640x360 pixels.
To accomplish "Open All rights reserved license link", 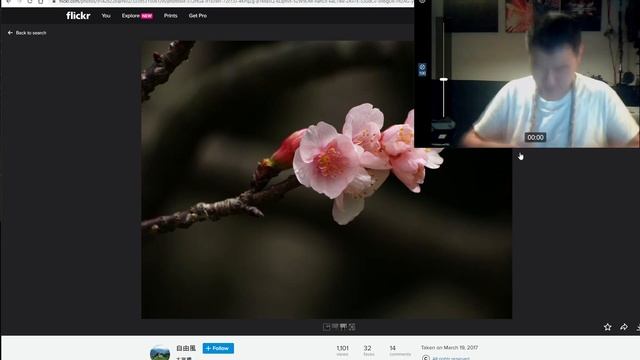I will [451, 358].
